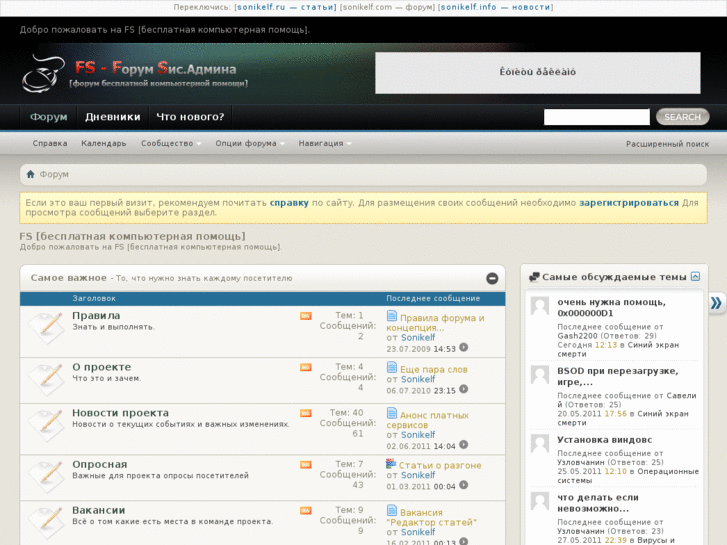
Task: Open thread Установка виндовс
Action: (605, 440)
